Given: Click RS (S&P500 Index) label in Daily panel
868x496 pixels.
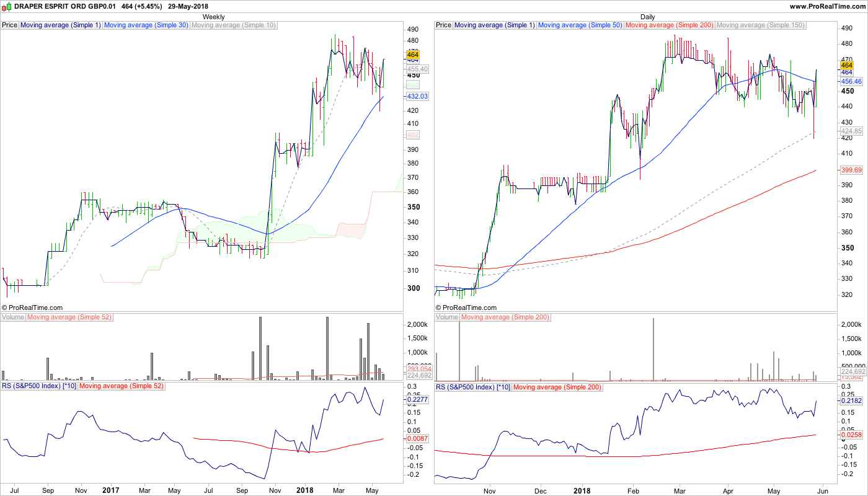Looking at the screenshot, I should pyautogui.click(x=473, y=386).
